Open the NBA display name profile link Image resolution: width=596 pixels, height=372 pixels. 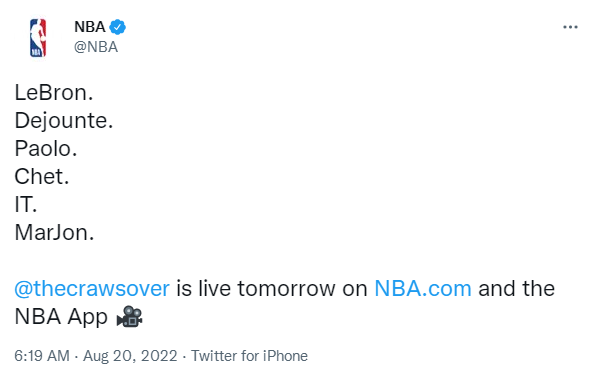pos(90,27)
